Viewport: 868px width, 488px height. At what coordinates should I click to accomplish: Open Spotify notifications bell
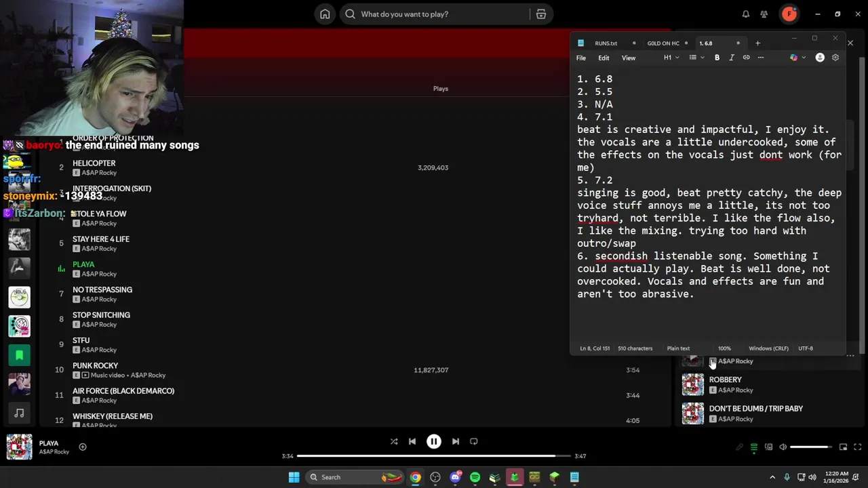[x=745, y=14]
